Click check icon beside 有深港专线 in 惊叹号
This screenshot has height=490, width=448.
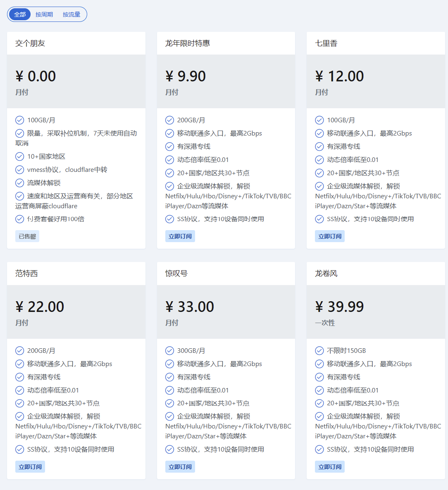(x=169, y=377)
